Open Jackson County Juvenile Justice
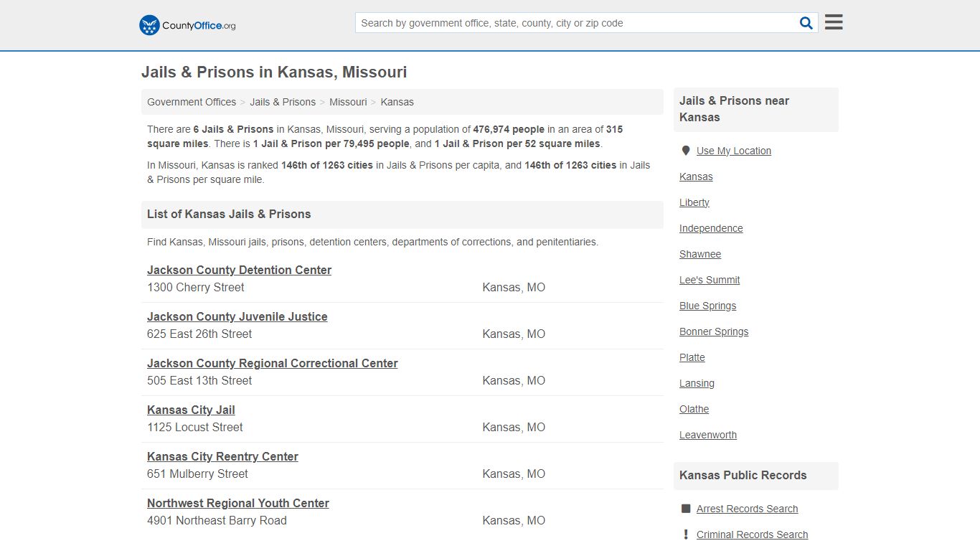The height and width of the screenshot is (551, 980). 237,316
